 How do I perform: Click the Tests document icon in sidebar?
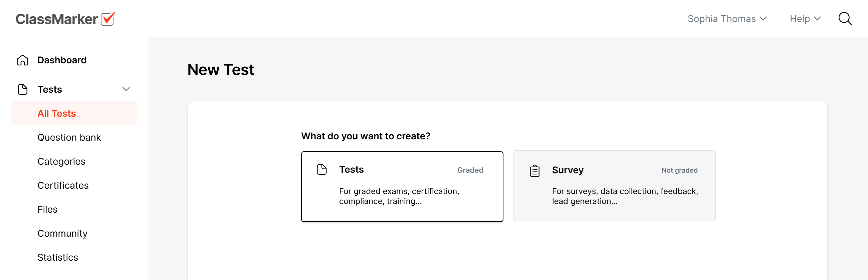tap(23, 90)
